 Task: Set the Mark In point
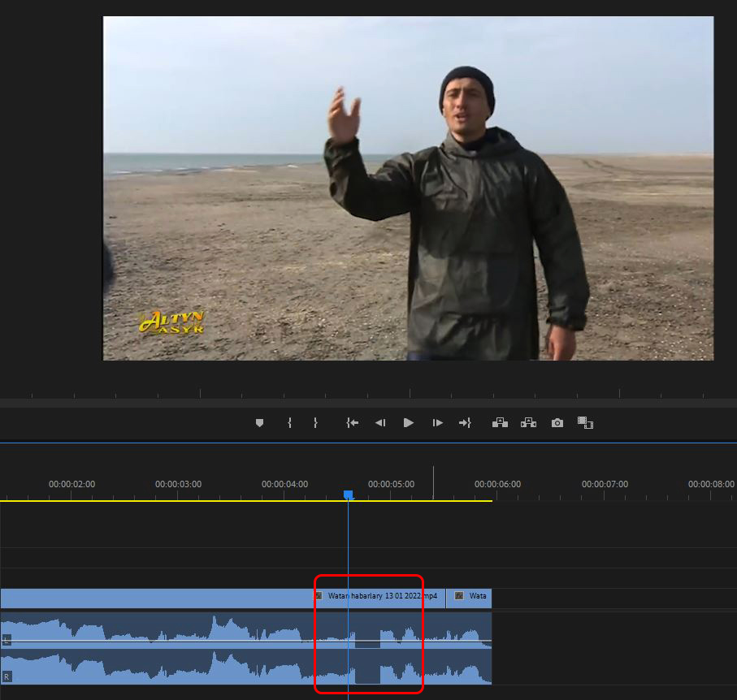(x=289, y=423)
